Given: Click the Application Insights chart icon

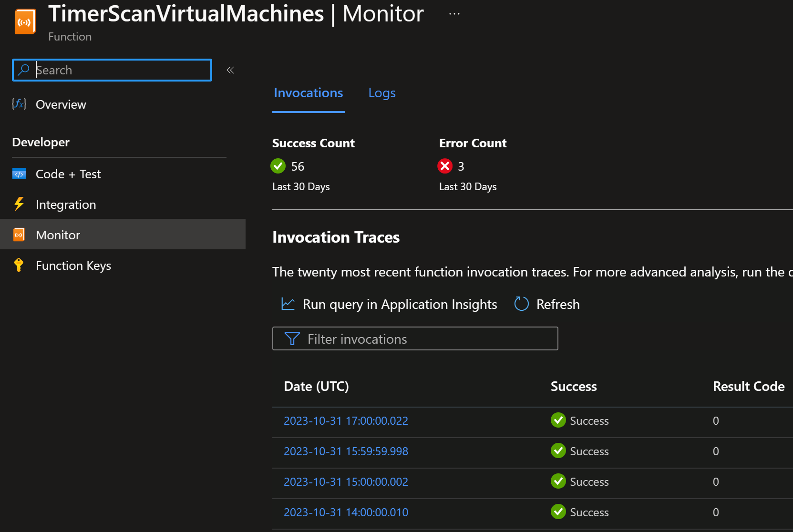Looking at the screenshot, I should (288, 304).
